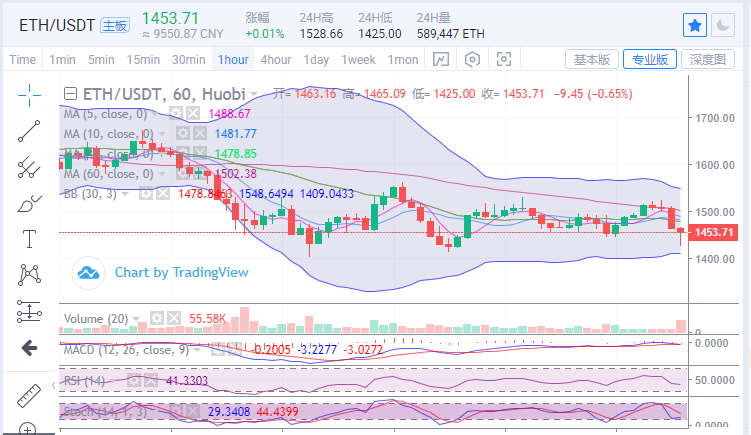Click the ETH/USDT pair title
This screenshot has width=751, height=435.
(x=57, y=25)
